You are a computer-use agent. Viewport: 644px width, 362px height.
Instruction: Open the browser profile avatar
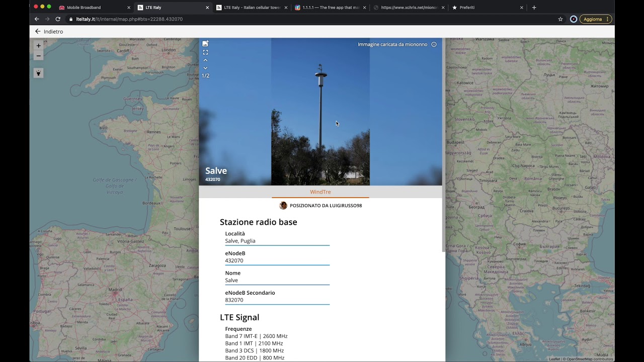(x=574, y=19)
